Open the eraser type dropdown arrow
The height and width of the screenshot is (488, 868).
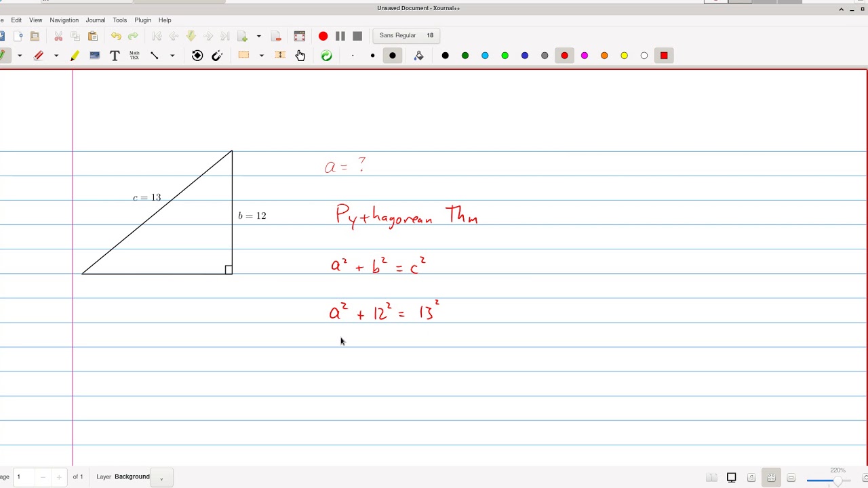[56, 56]
